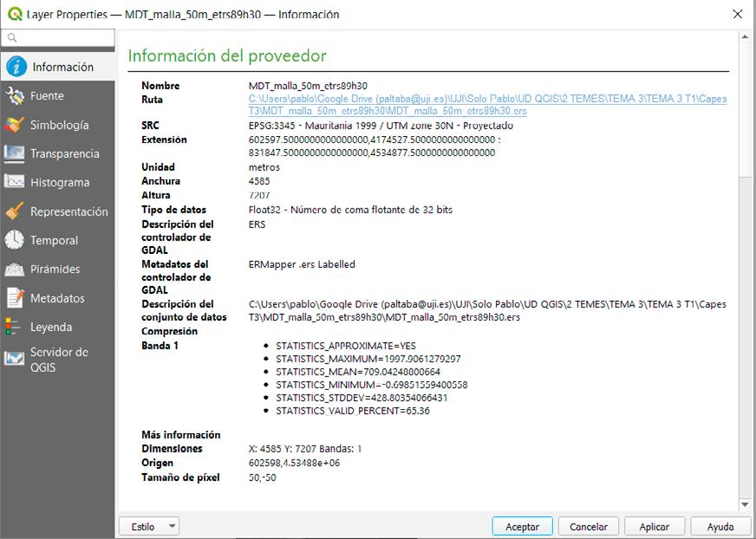
Task: Click the Nombre value MDT_malla_50m_etrs89h30
Action: [308, 86]
